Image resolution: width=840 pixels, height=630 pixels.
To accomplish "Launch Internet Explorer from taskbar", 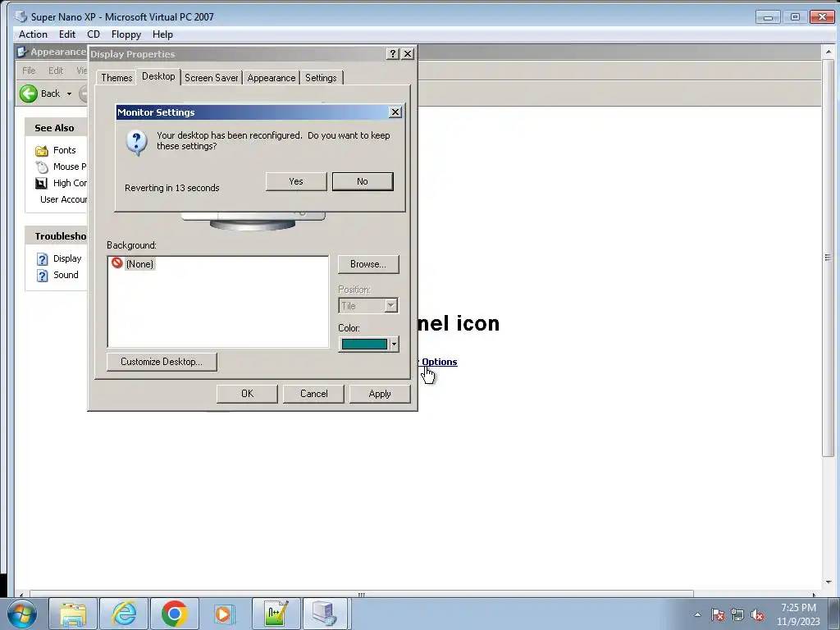I will [124, 614].
